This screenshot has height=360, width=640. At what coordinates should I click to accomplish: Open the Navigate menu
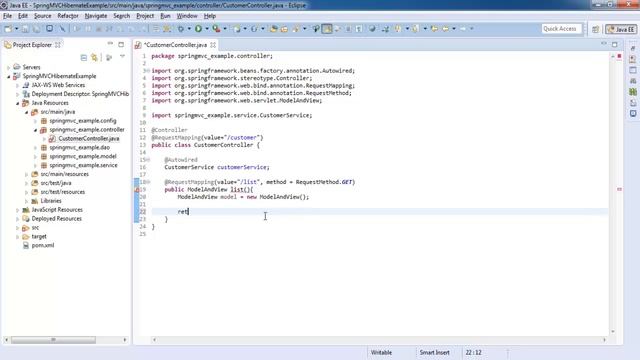[x=96, y=16]
